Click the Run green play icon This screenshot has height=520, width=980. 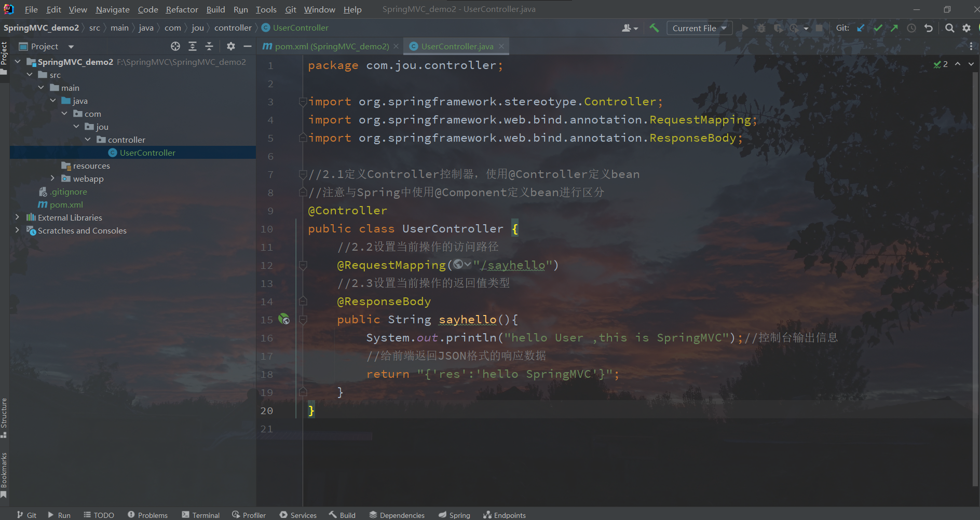[x=745, y=28]
